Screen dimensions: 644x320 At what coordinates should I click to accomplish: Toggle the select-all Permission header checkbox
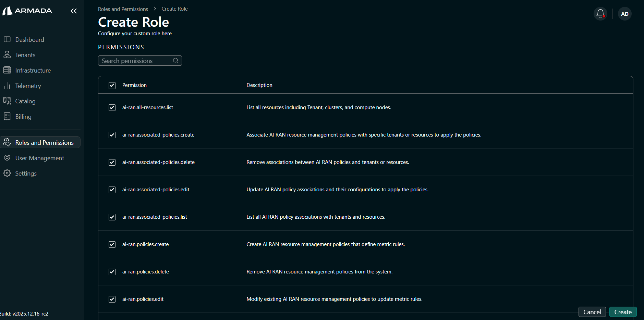click(x=112, y=85)
